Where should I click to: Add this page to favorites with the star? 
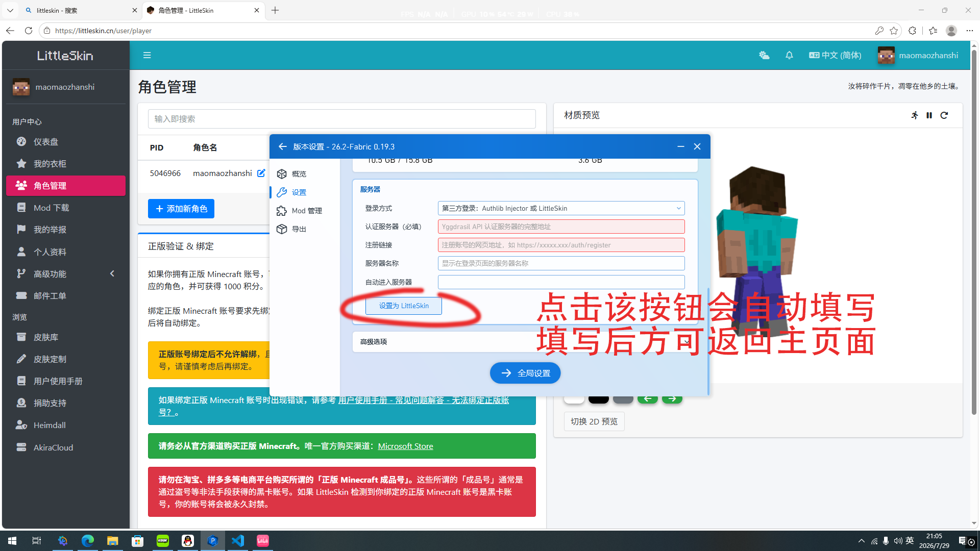point(894,31)
